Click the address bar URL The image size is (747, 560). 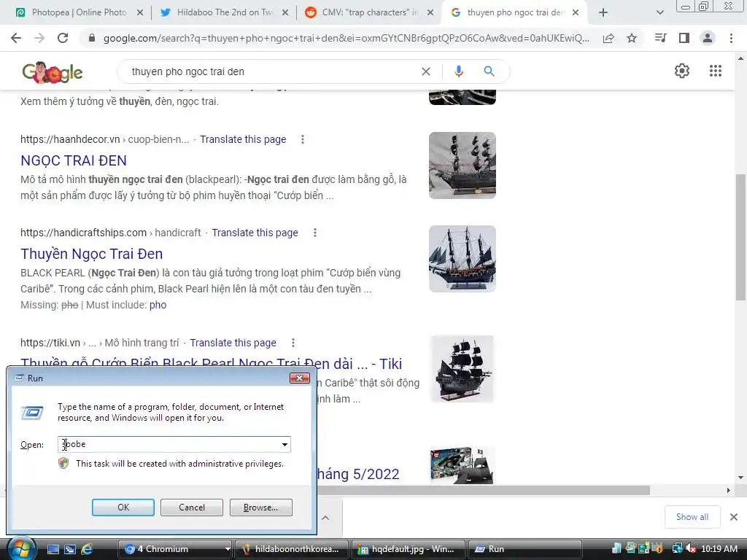point(347,38)
